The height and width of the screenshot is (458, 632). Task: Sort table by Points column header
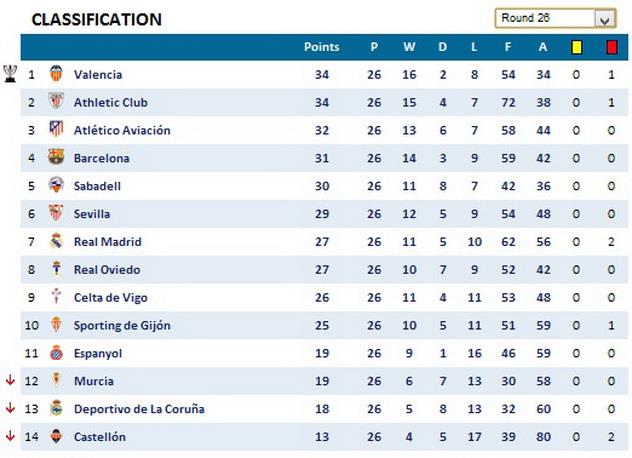point(322,47)
